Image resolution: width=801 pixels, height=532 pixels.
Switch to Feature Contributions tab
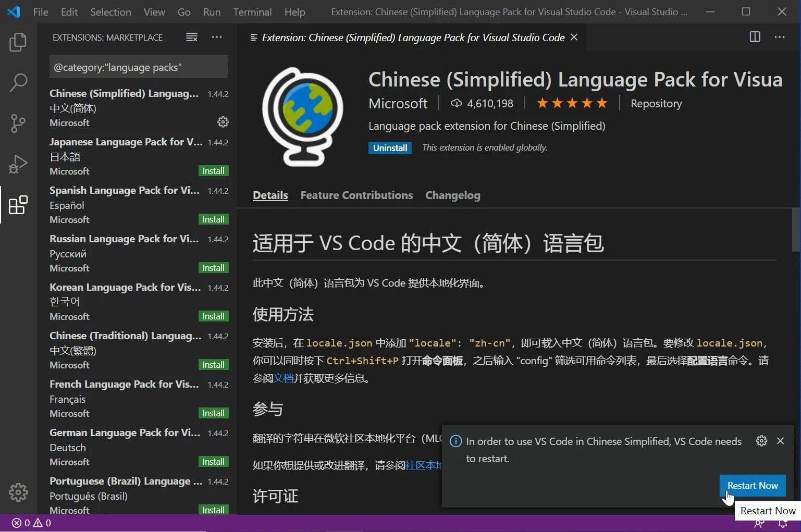(x=356, y=195)
